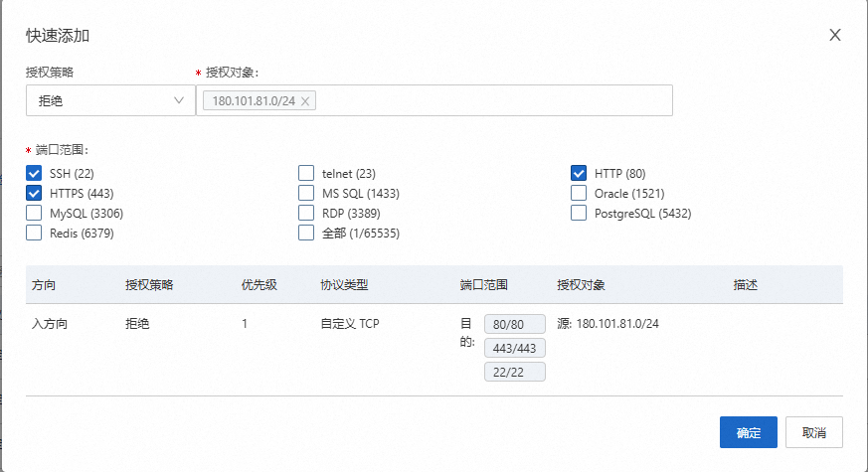This screenshot has height=472, width=868.
Task: Select the Oracle (1521) checkbox
Action: 579,193
